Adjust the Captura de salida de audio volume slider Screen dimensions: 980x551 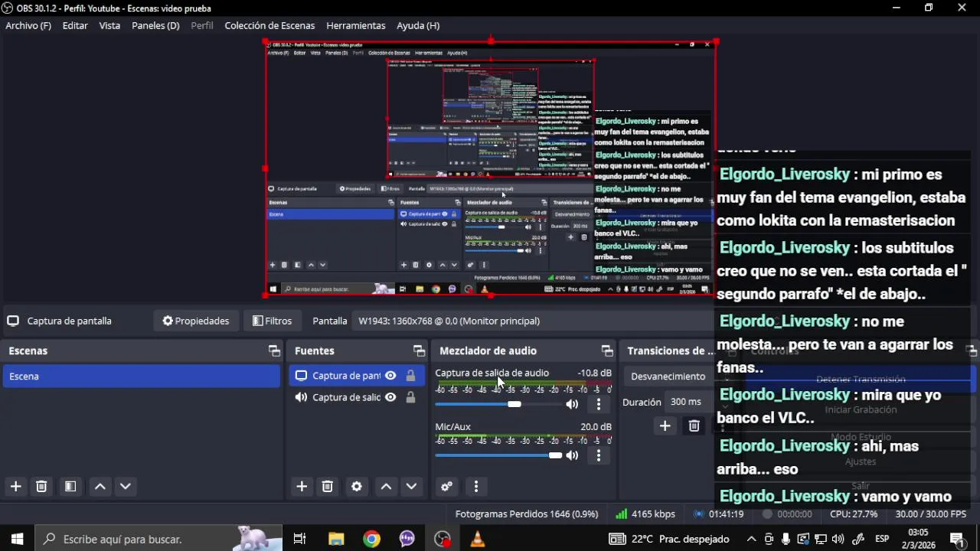(497, 404)
